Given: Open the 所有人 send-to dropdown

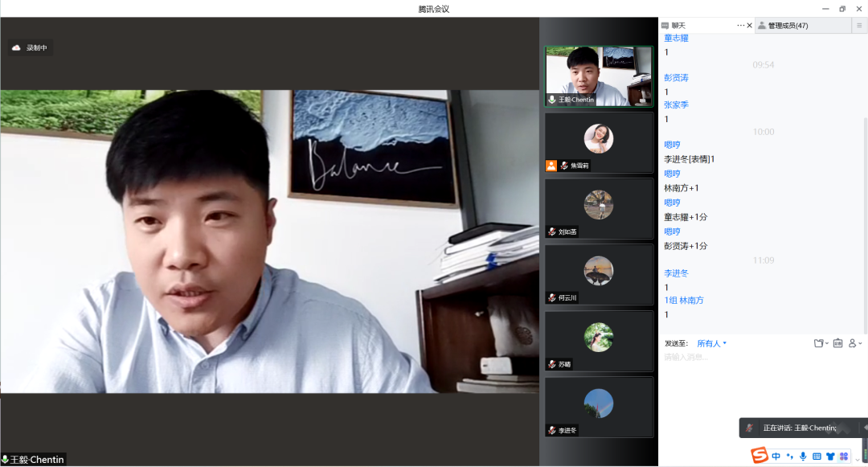Looking at the screenshot, I should coord(711,343).
